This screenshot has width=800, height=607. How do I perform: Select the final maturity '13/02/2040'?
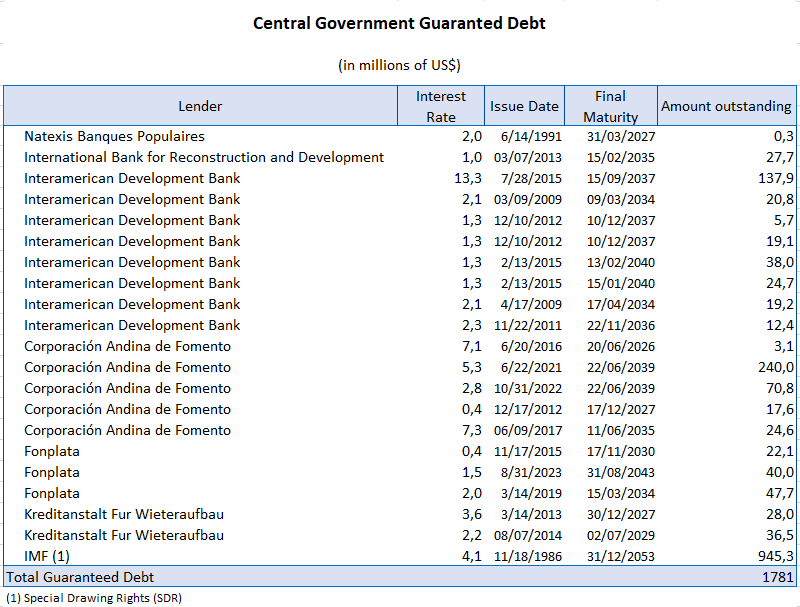(x=621, y=263)
